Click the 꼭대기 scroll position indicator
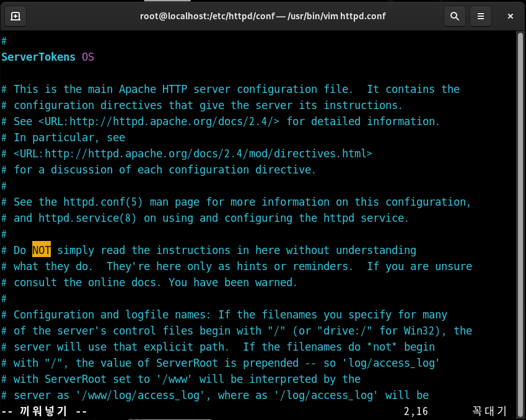 point(489,411)
